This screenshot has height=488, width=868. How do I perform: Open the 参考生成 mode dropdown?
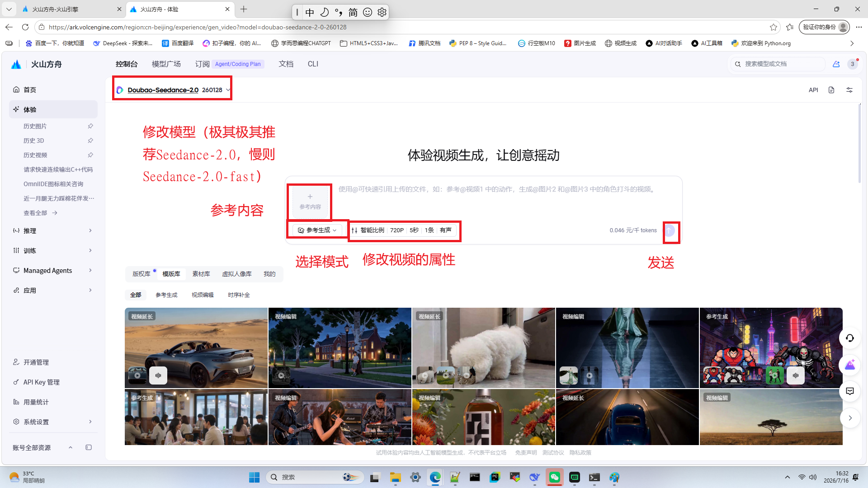click(x=317, y=230)
